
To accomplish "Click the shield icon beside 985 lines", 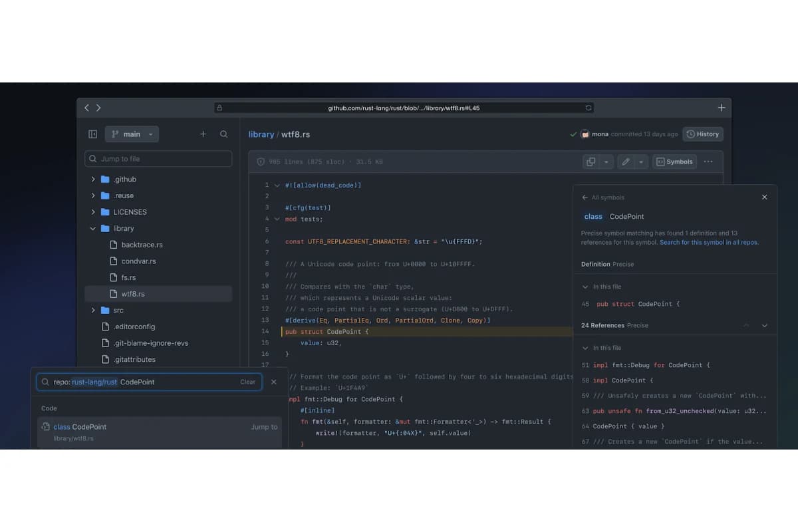I will click(x=261, y=162).
